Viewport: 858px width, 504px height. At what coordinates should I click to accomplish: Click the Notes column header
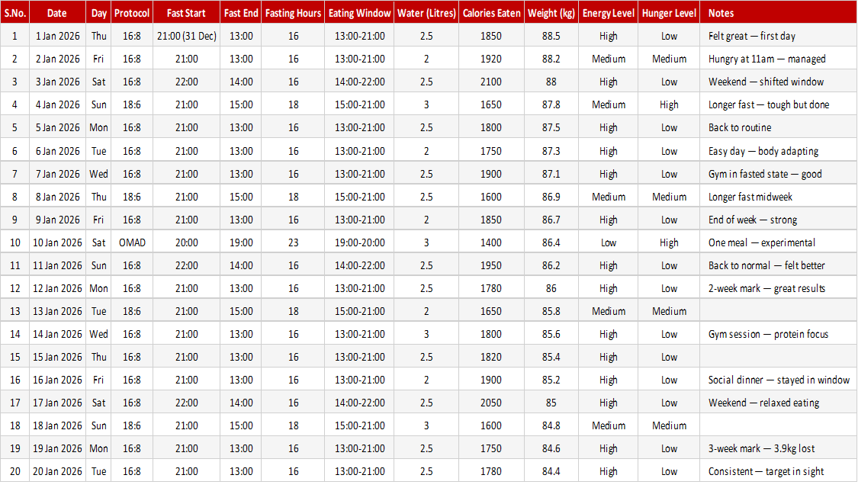(778, 13)
